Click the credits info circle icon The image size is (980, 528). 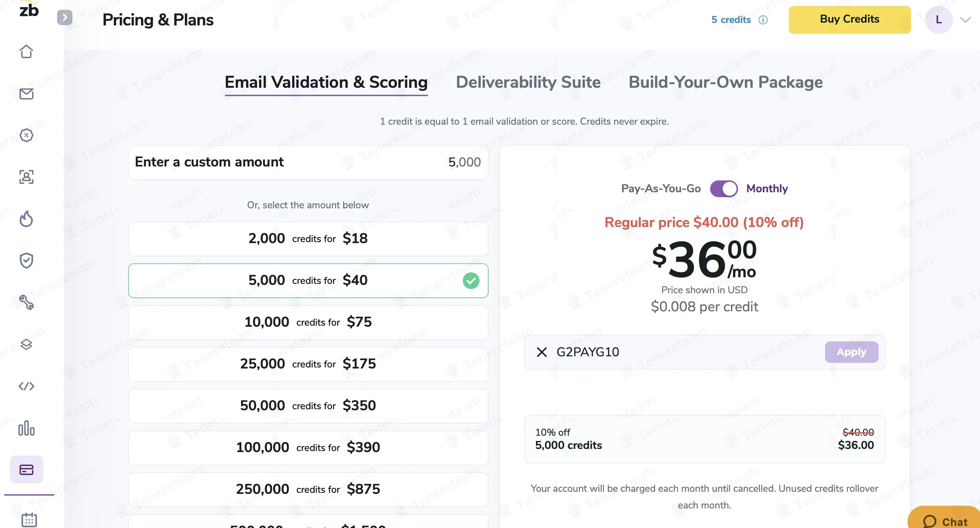(x=763, y=20)
